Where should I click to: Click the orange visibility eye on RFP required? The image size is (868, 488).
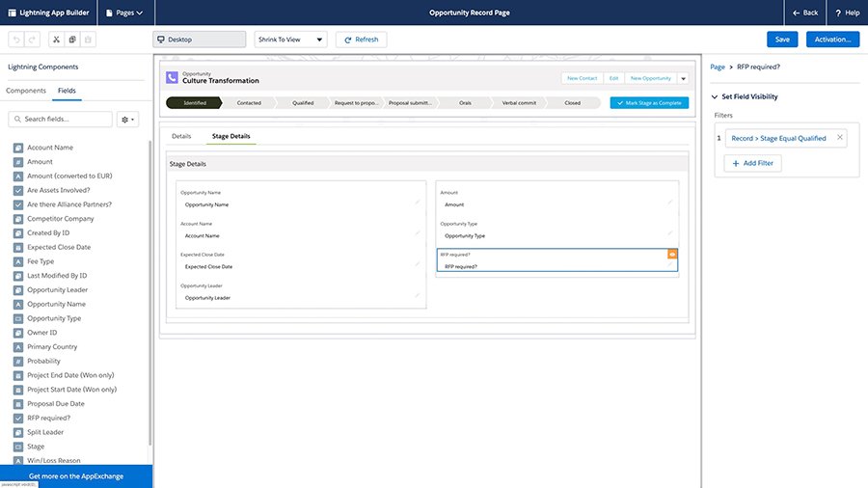(x=672, y=254)
